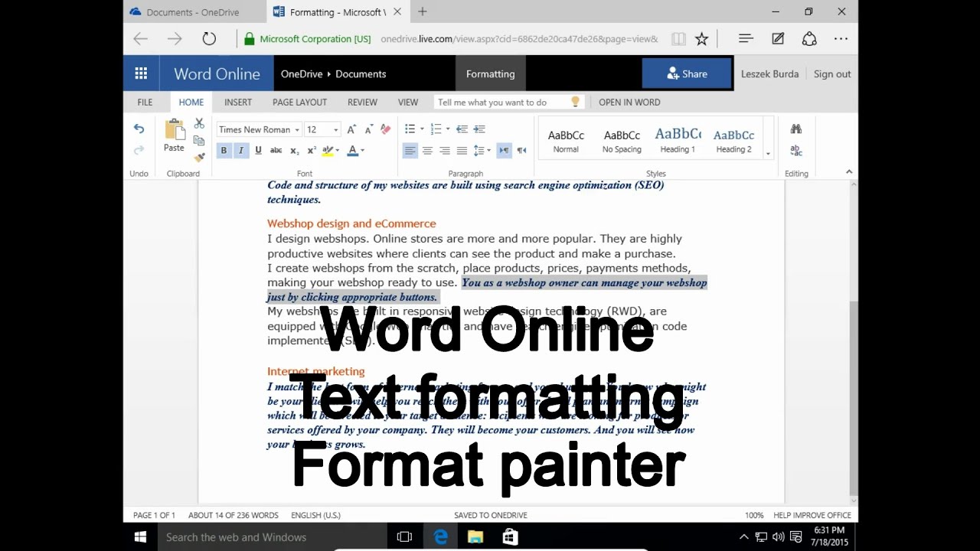Grow font size with the larger A icon
The width and height of the screenshot is (980, 551).
[351, 129]
